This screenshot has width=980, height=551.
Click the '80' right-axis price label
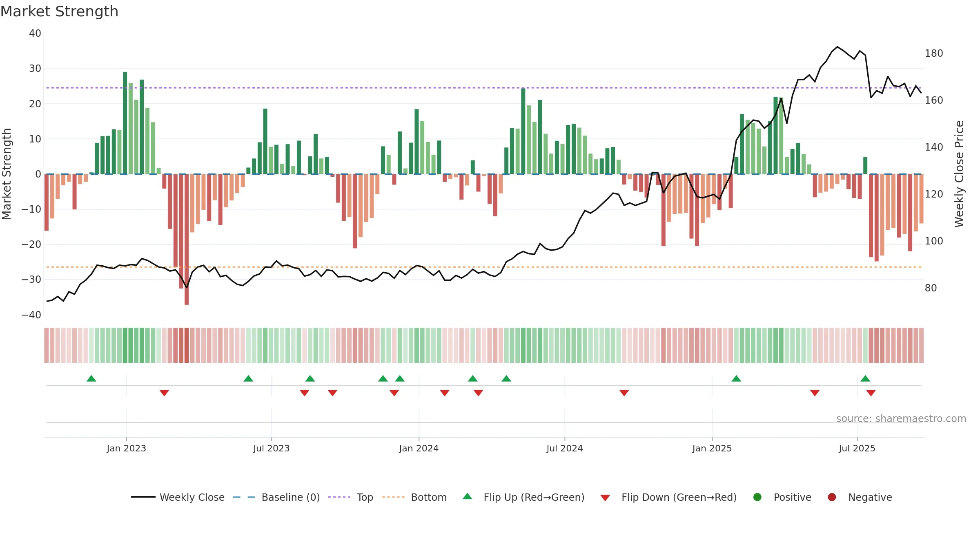tap(931, 288)
